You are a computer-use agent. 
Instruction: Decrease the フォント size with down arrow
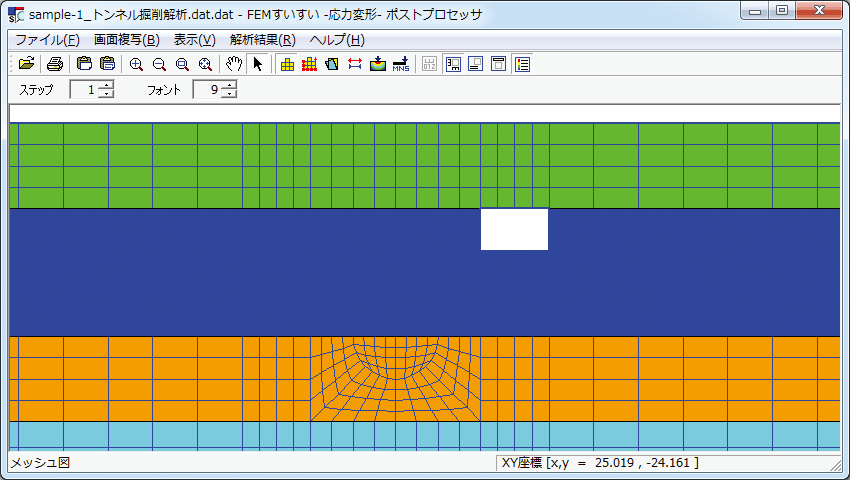230,94
